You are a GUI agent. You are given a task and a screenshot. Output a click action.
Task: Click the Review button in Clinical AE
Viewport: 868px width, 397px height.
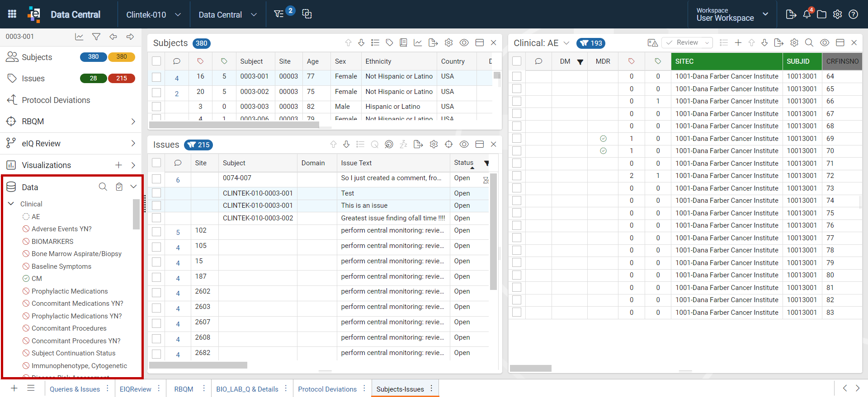tap(687, 43)
